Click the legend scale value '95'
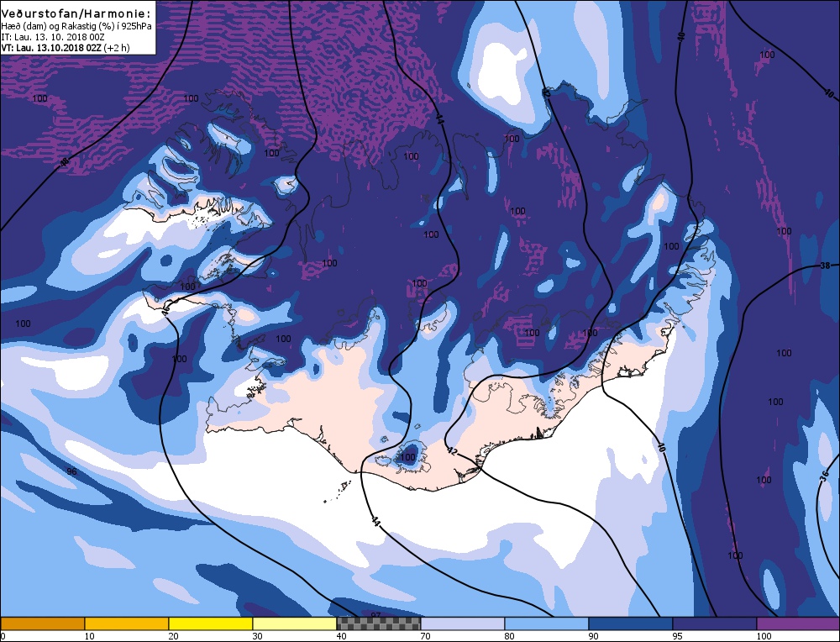 coord(678,636)
